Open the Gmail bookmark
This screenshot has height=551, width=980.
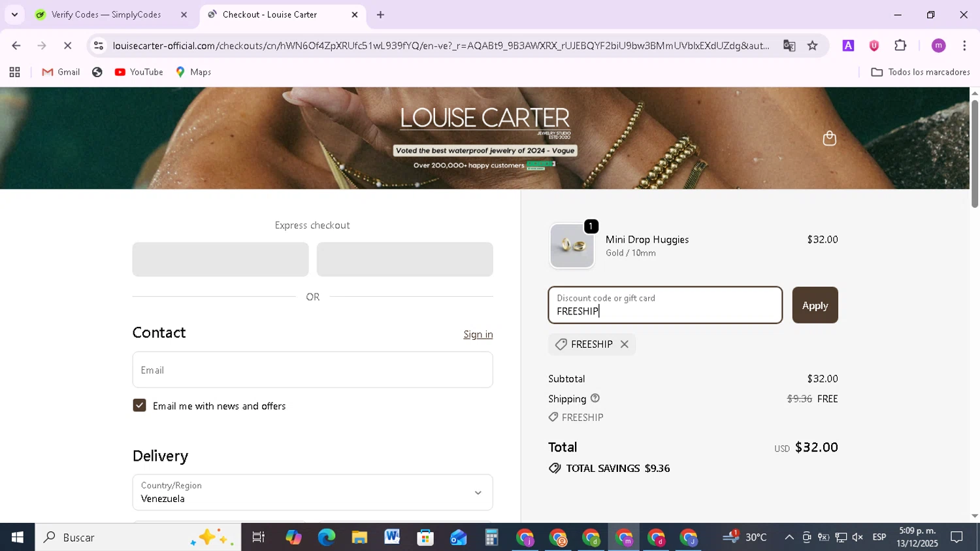tap(61, 72)
